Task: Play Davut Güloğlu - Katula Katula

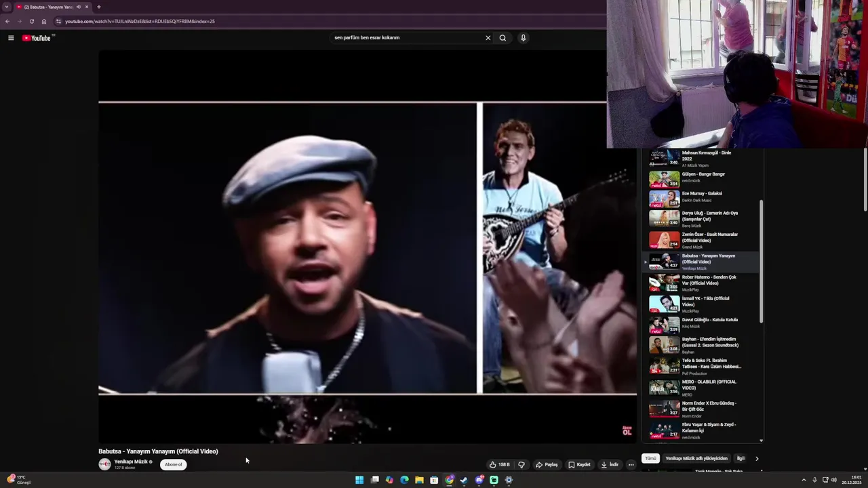Action: tap(701, 325)
